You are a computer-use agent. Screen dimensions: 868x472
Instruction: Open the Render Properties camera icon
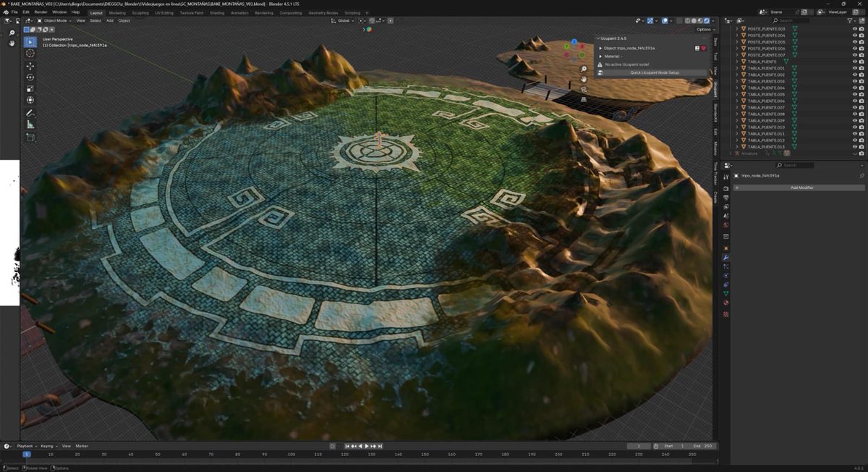pyautogui.click(x=726, y=187)
